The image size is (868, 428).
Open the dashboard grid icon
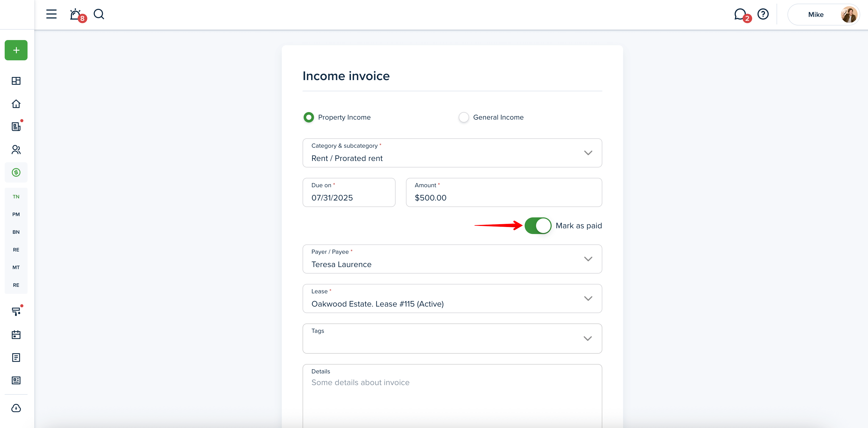[16, 81]
